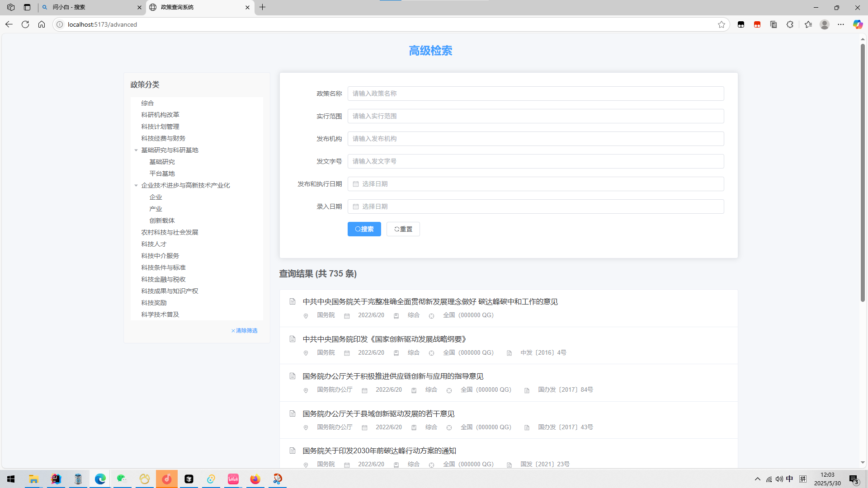
Task: Select the 创新载体 subcategory
Action: 162,221
